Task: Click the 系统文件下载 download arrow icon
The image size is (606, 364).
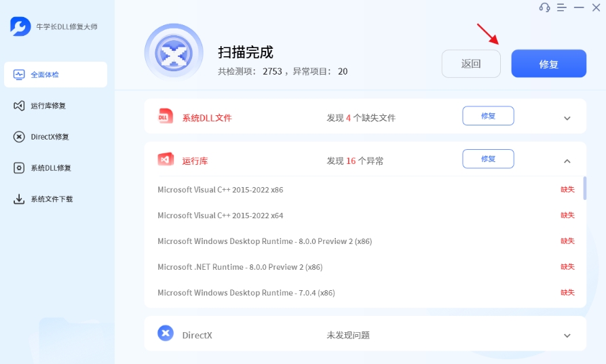Action: coord(19,199)
